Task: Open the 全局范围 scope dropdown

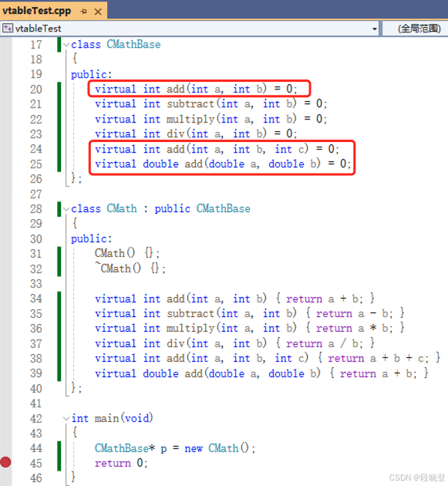Action: tap(419, 29)
